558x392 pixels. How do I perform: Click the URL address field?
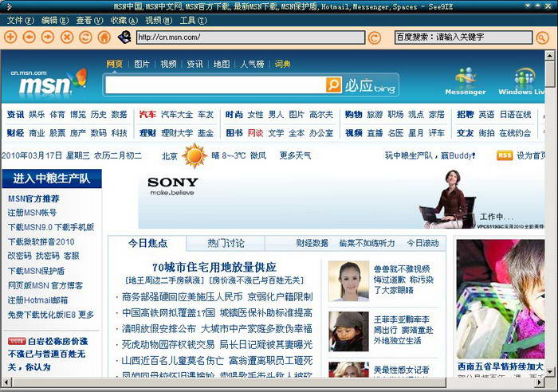[250, 37]
